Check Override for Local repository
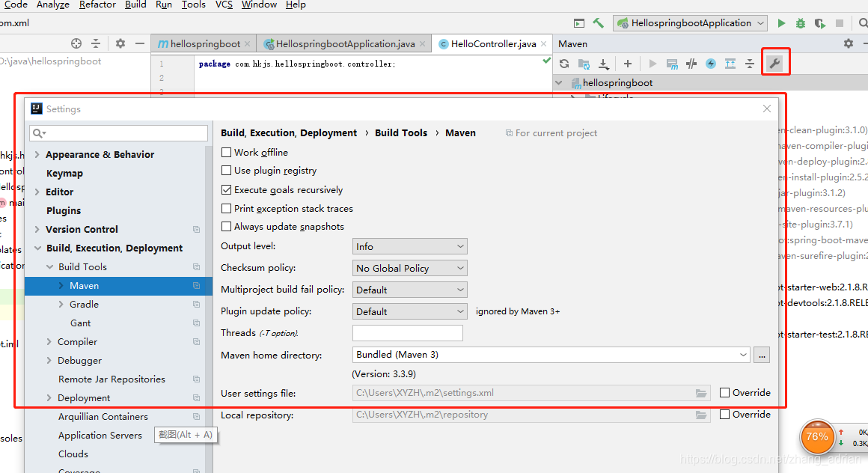The width and height of the screenshot is (868, 473). (724, 415)
